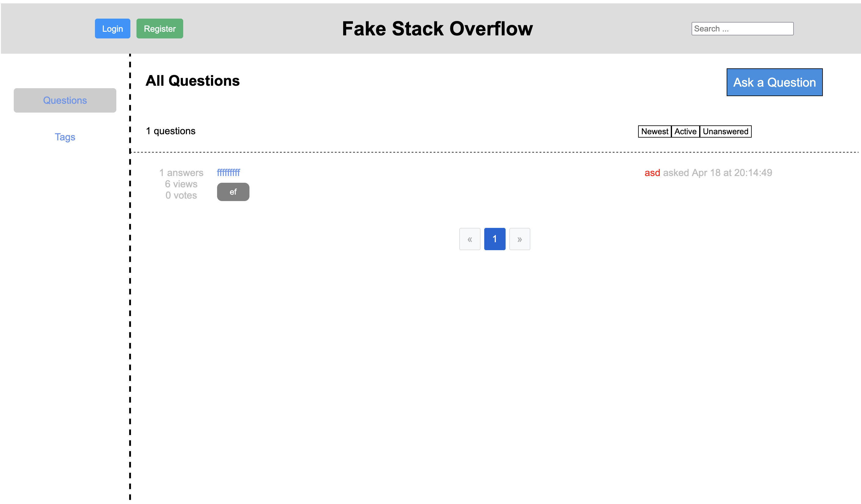861x504 pixels.
Task: Open the Tags sidebar link
Action: (65, 137)
